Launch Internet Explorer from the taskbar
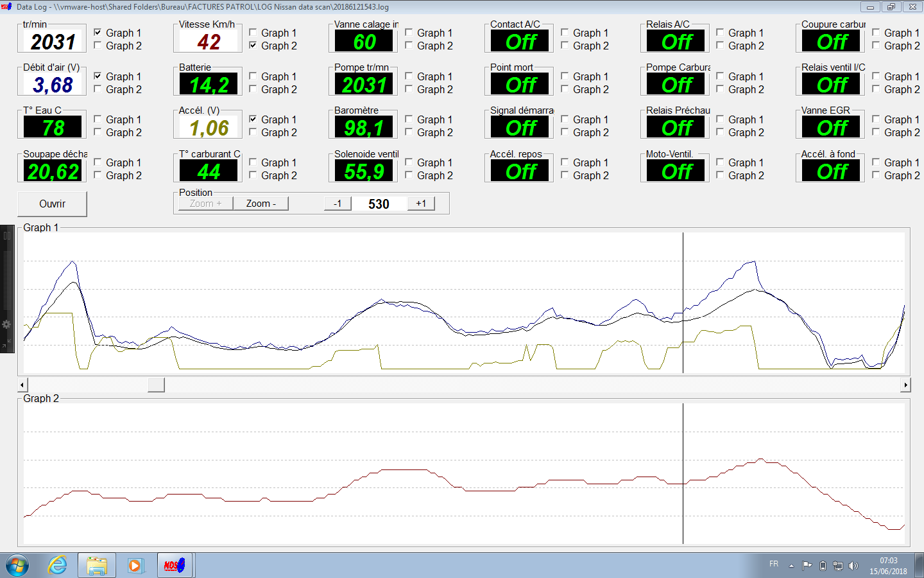The width and height of the screenshot is (924, 578). (x=58, y=566)
